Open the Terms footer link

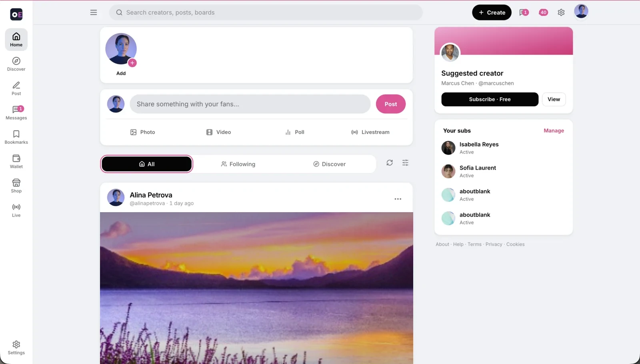coord(474,245)
